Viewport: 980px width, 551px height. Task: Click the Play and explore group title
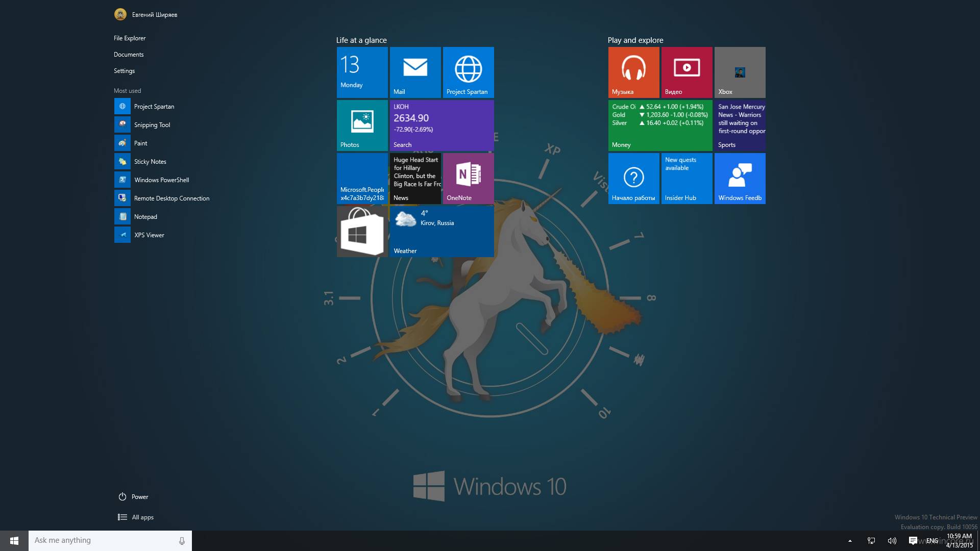pos(635,40)
